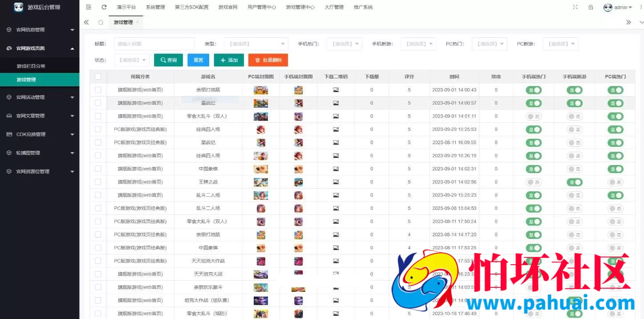
Task: Open 游戏栏目分类 in the sidebar
Action: coord(40,66)
